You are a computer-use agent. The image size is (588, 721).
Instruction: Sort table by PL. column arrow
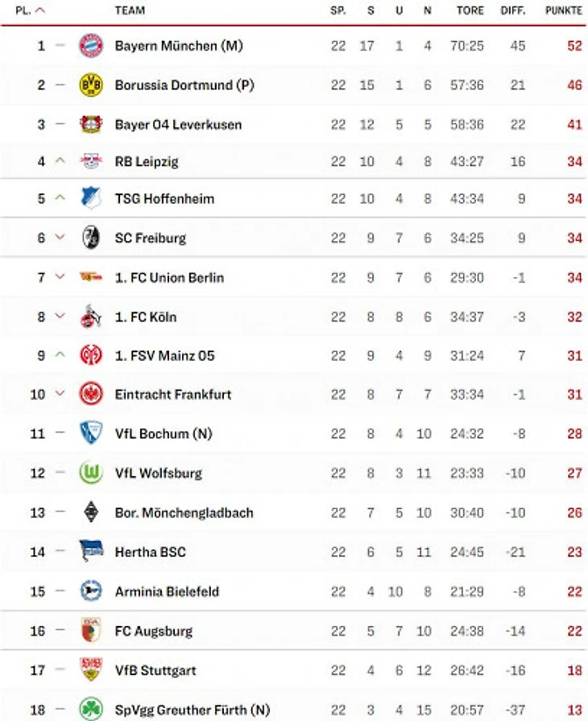coord(40,10)
